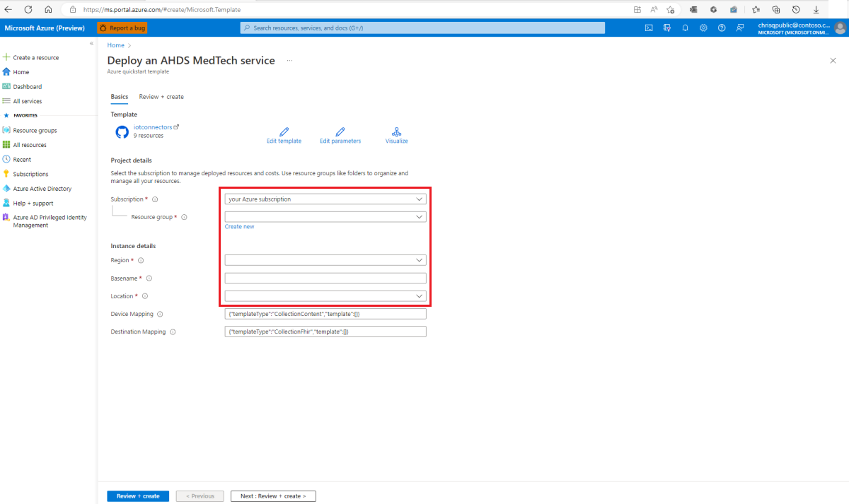
Task: Click the Destination Mapping input field
Action: 325,332
